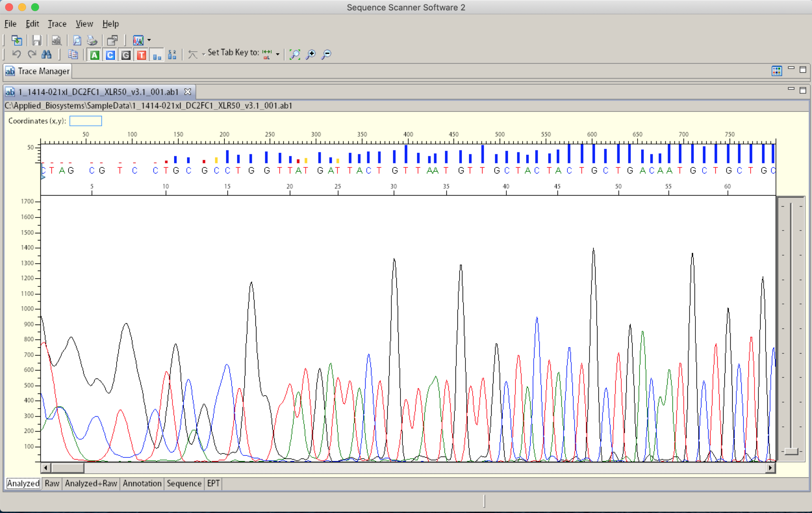This screenshot has height=513, width=812.
Task: Click the print preview icon
Action: pyautogui.click(x=77, y=40)
